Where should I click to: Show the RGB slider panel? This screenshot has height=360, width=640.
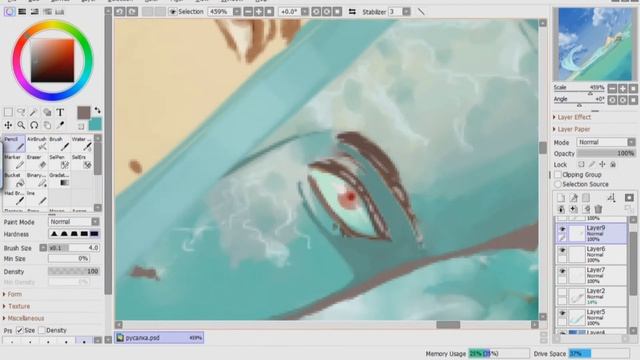click(22, 12)
